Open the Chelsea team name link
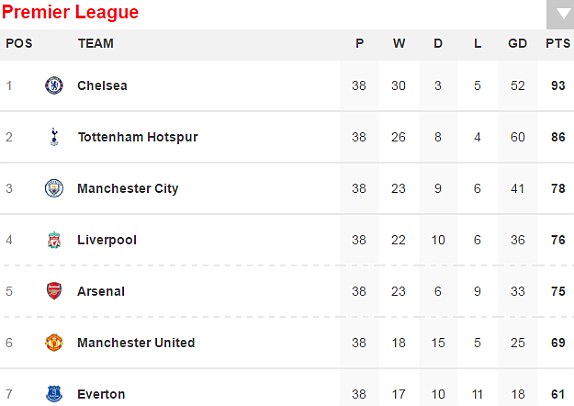Image resolution: width=574 pixels, height=406 pixels. point(102,86)
